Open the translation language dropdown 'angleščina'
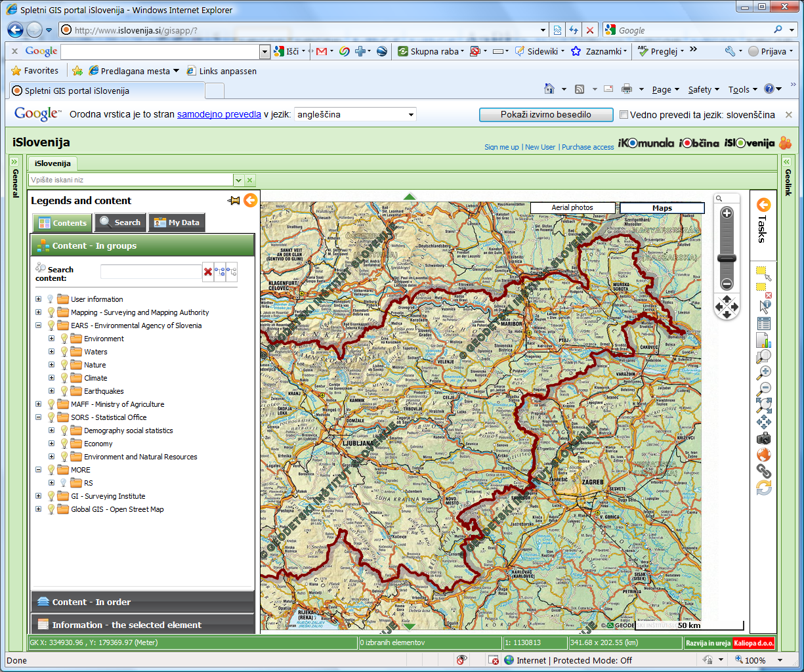The width and height of the screenshot is (804, 672). [x=355, y=114]
